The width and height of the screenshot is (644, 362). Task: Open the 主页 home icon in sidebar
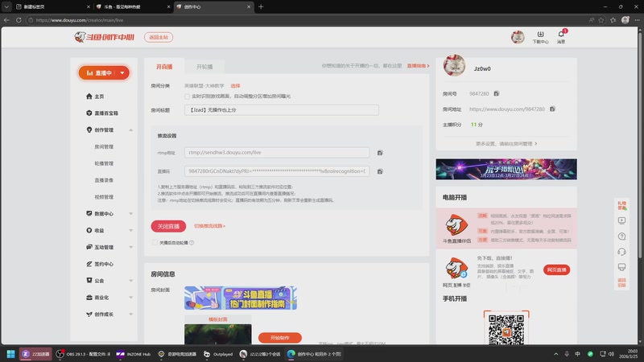[89, 96]
